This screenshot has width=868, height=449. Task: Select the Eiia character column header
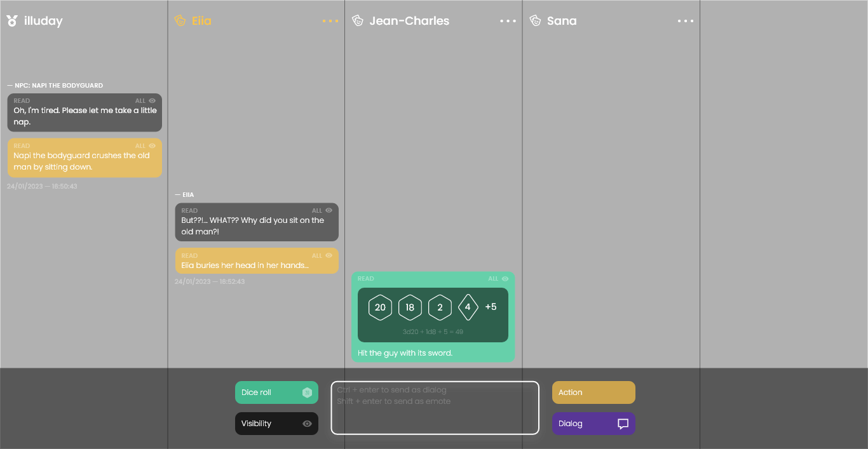(x=201, y=21)
